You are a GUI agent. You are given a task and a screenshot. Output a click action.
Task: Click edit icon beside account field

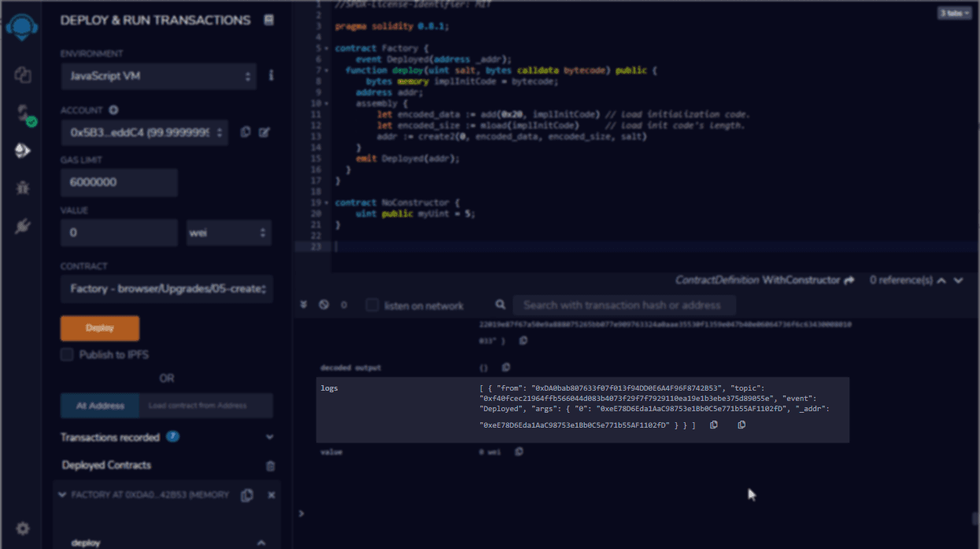coord(264,132)
